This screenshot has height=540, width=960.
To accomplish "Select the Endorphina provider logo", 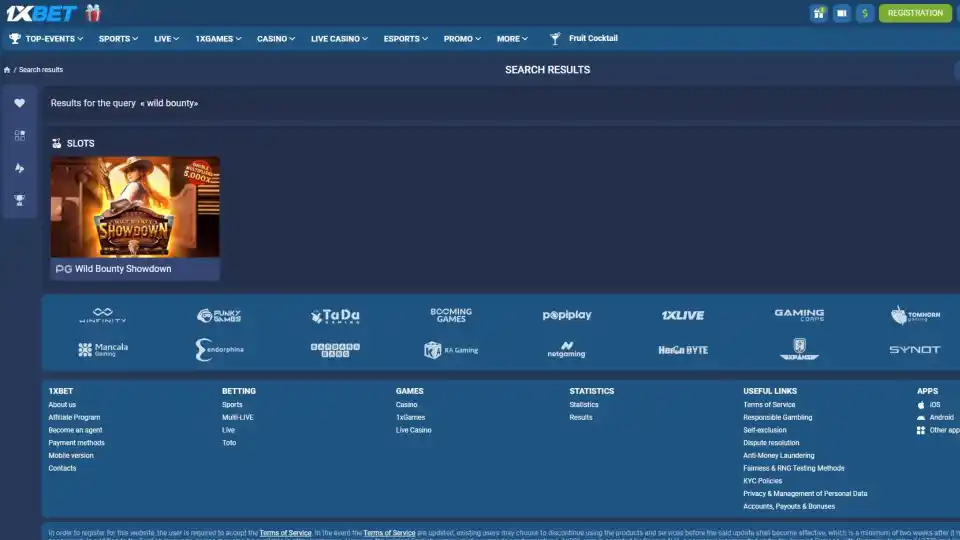I will click(x=219, y=350).
